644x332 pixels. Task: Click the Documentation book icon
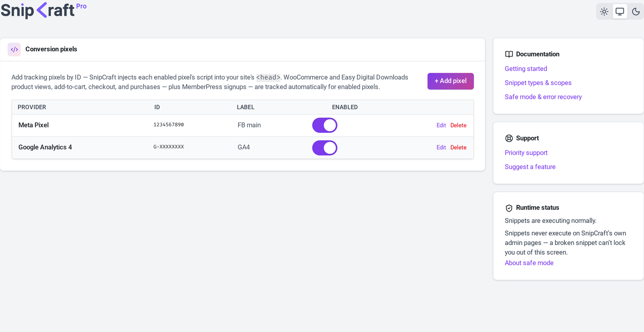pyautogui.click(x=509, y=54)
